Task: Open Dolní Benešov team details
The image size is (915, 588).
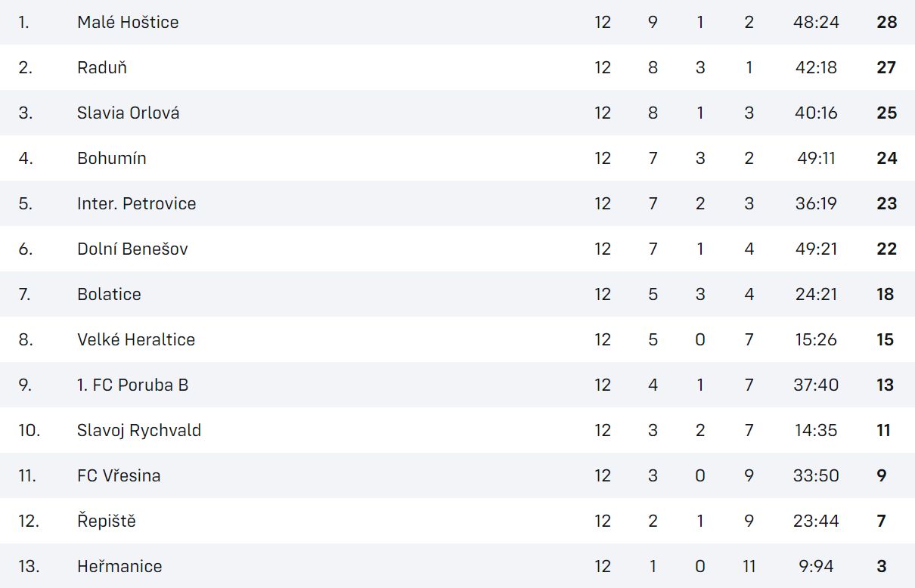Action: click(132, 249)
